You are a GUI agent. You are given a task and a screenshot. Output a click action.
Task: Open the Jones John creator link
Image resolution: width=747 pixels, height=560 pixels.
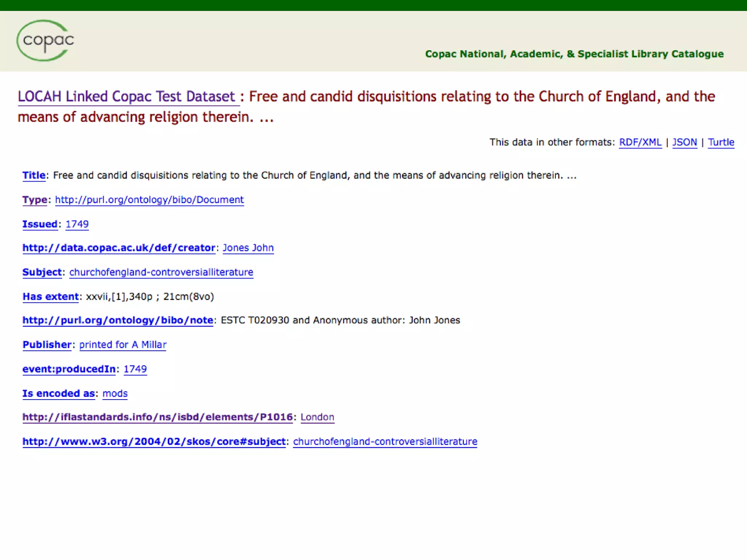[x=248, y=248]
